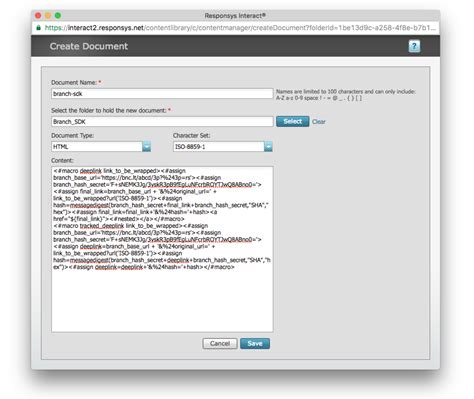
Task: Click the green zoom window button
Action: pos(58,16)
